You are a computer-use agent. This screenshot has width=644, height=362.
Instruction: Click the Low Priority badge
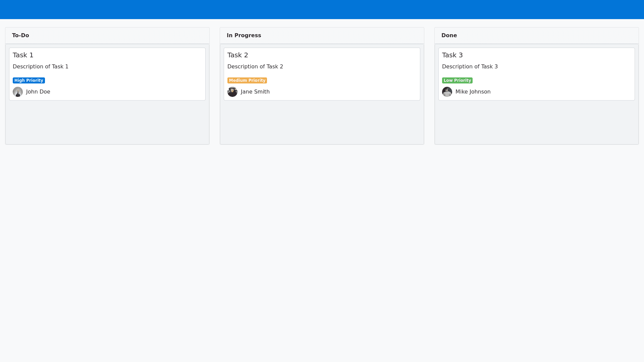457,80
